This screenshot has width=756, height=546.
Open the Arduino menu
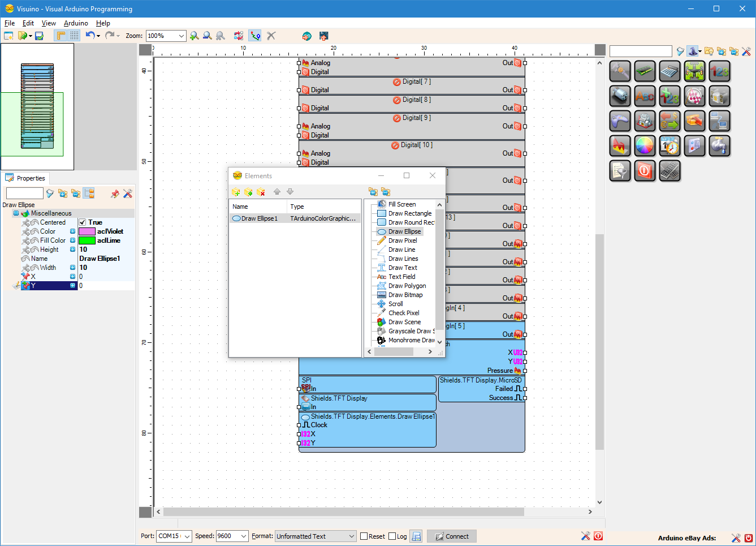click(x=76, y=23)
